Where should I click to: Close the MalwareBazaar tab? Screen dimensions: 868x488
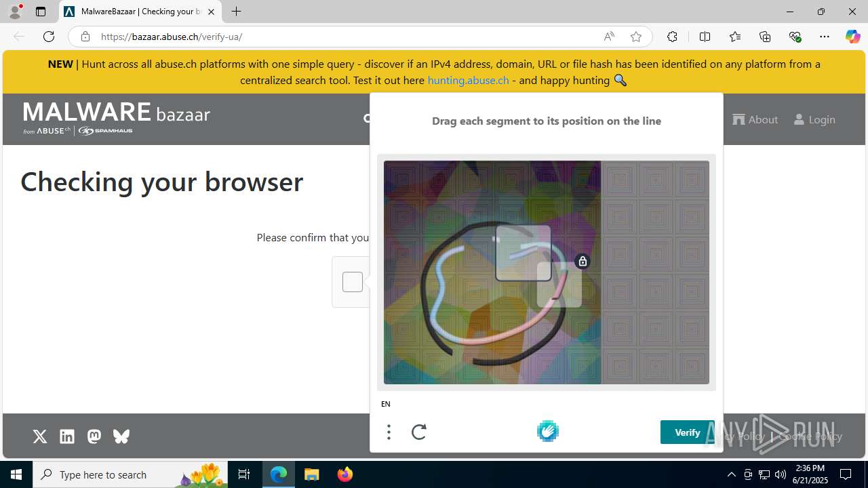(x=211, y=12)
